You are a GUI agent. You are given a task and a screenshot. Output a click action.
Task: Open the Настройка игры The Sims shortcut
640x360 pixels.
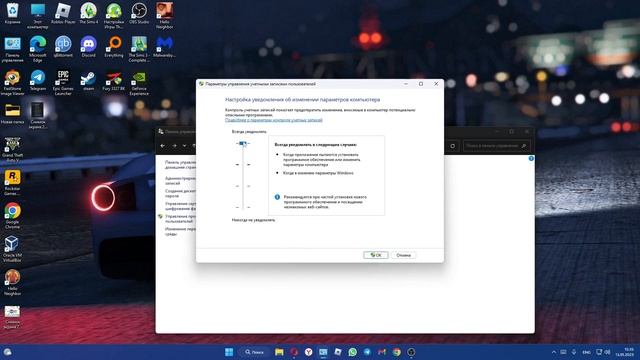point(113,16)
